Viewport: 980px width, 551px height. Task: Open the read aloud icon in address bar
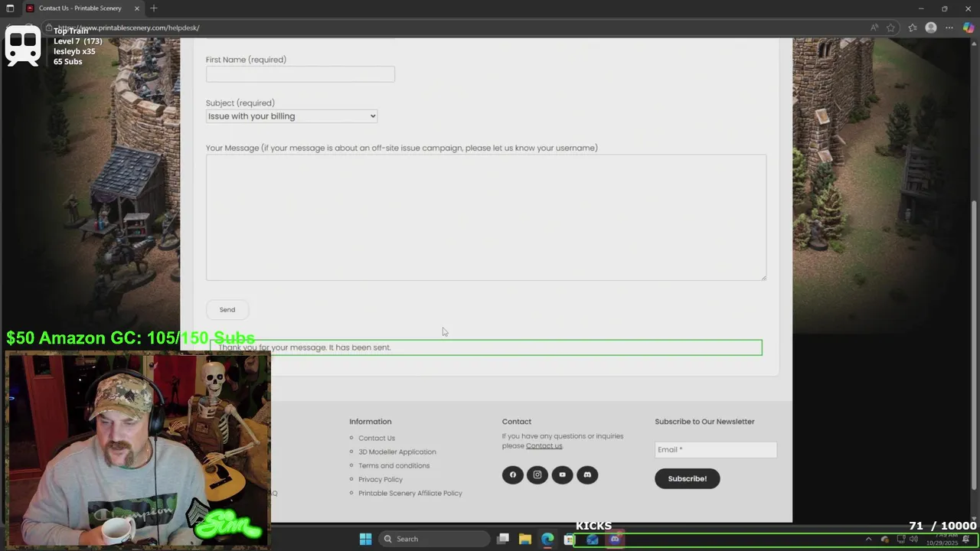point(874,28)
